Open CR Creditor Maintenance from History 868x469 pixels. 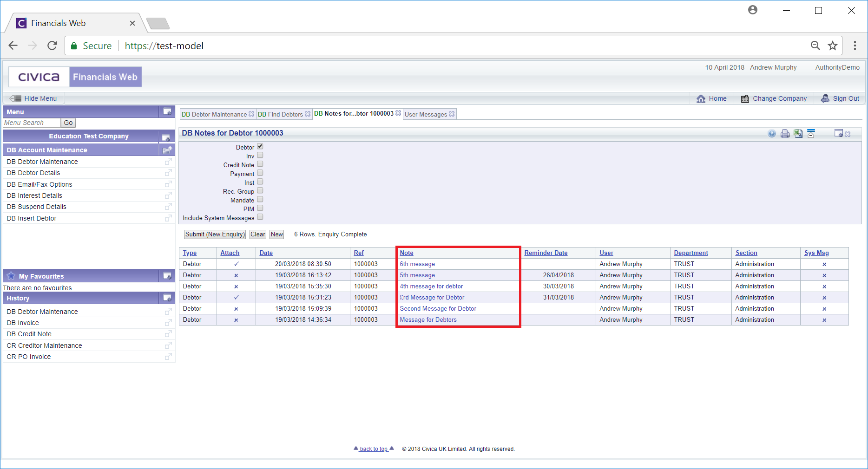[44, 345]
